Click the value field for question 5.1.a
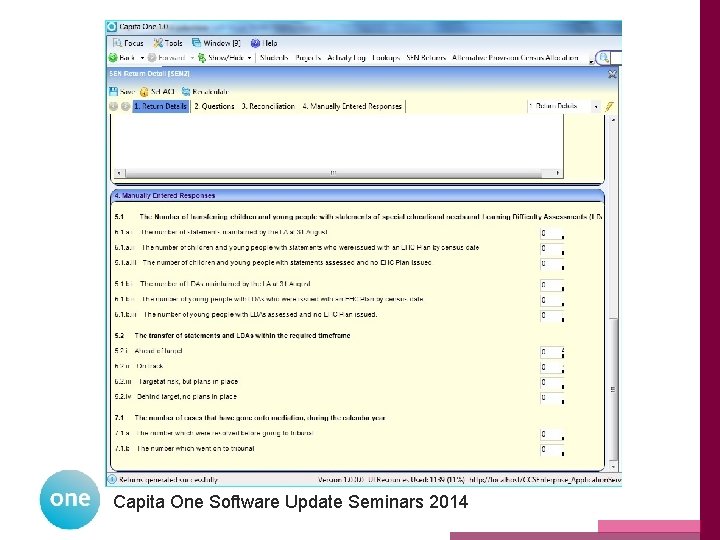This screenshot has height=540, width=720. [x=551, y=233]
